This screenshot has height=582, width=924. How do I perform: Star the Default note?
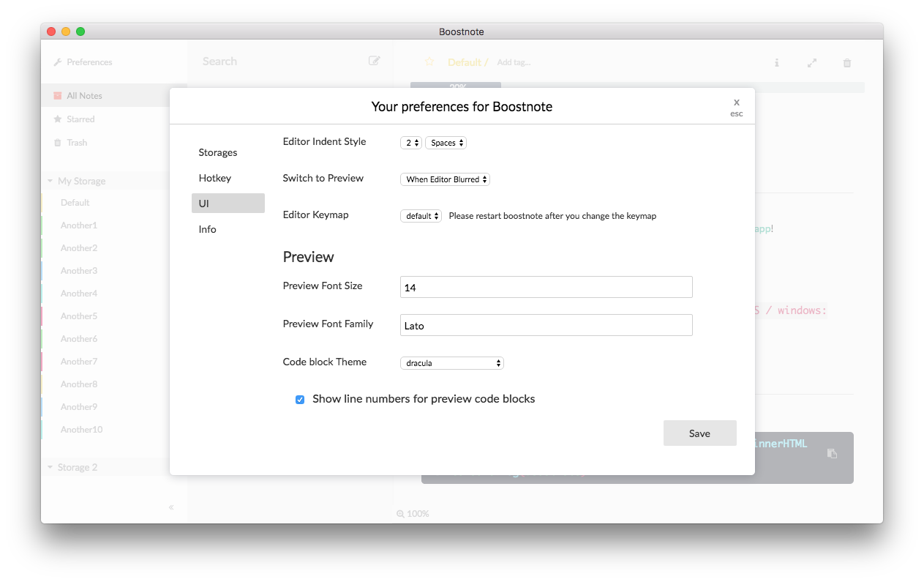click(x=429, y=62)
